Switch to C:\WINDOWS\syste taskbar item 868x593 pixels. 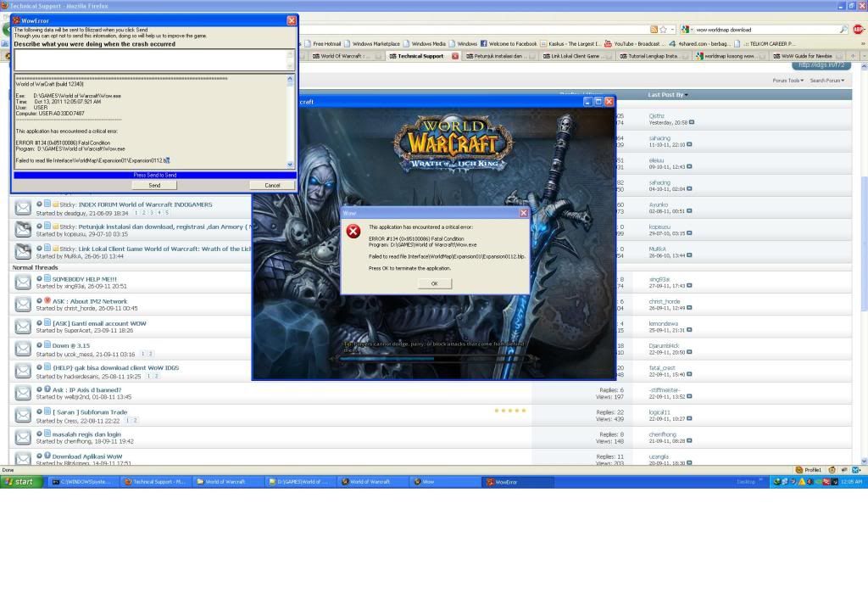pyautogui.click(x=81, y=482)
